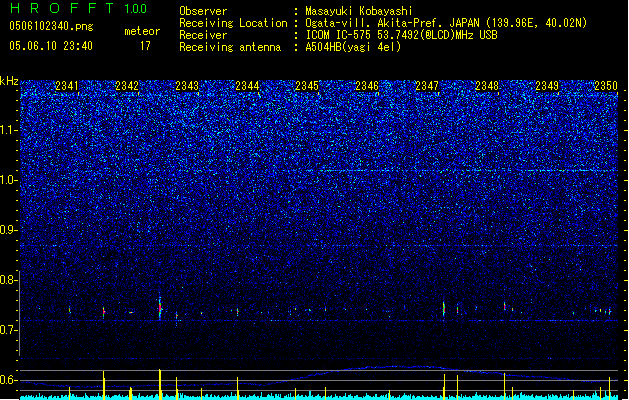This screenshot has height=400, width=629.
Task: Click the Ogata-vill. Akita-Pref. JAPAN receiving location text
Action: [x=446, y=23]
